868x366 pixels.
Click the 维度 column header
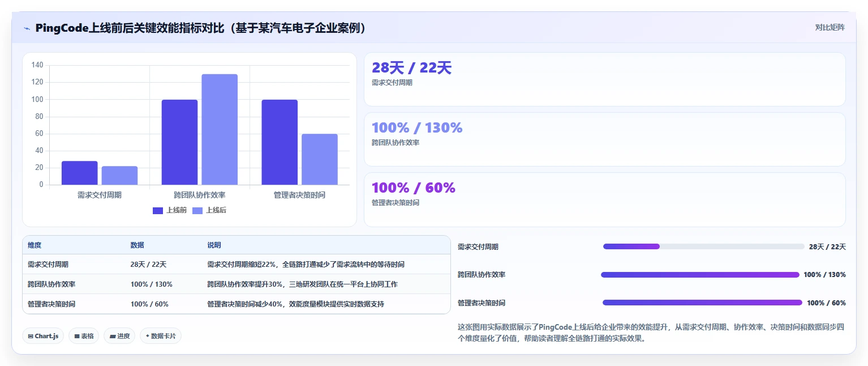pyautogui.click(x=35, y=245)
